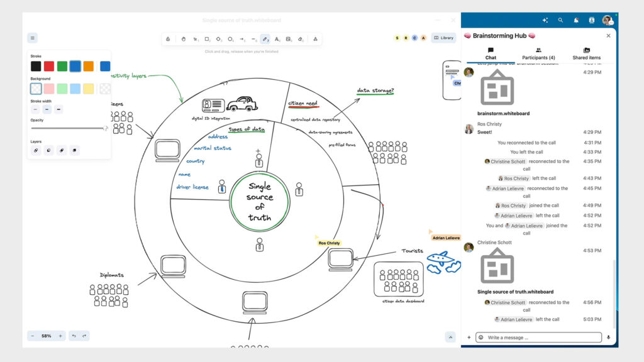Image resolution: width=644 pixels, height=362 pixels.
Task: Open search in the top bar
Action: [560, 20]
